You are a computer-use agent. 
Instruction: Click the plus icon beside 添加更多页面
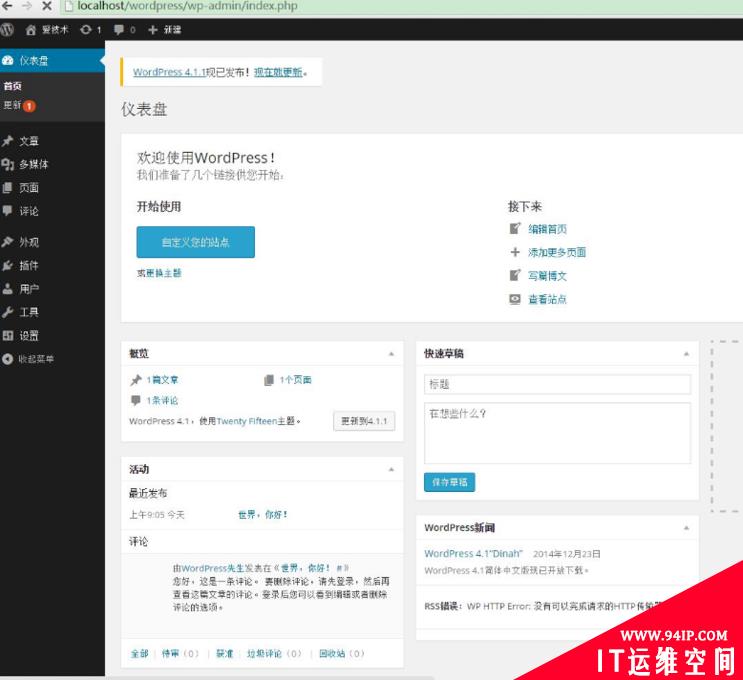pos(515,252)
